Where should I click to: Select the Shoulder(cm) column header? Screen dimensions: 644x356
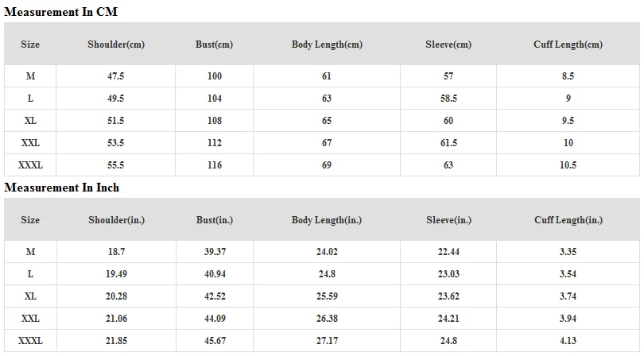(x=116, y=44)
